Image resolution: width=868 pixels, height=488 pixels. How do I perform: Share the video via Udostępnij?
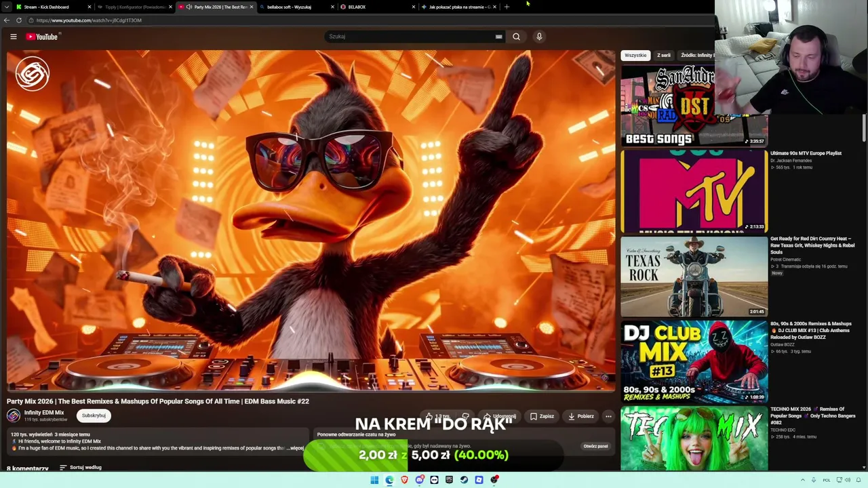click(x=500, y=416)
